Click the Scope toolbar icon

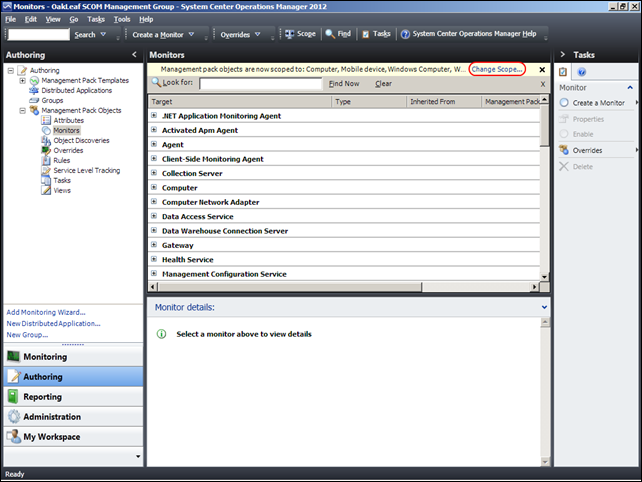(x=289, y=34)
